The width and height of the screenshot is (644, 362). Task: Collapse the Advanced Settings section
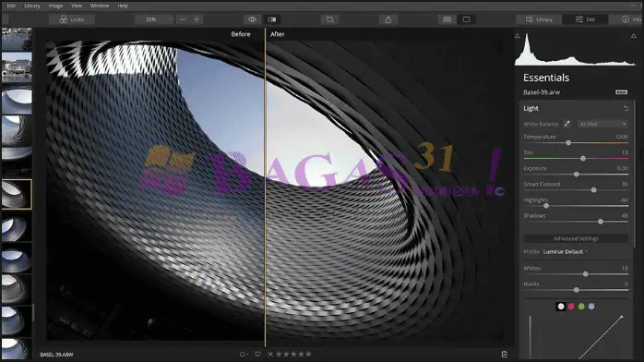576,238
